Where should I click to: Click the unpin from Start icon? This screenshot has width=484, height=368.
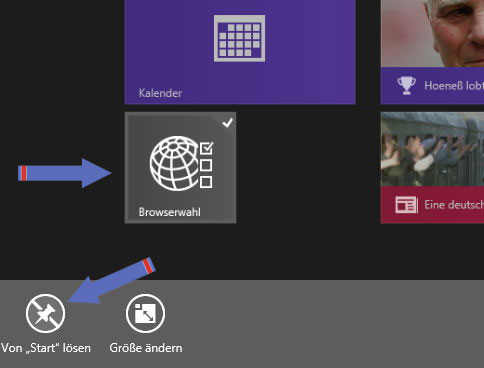(x=45, y=313)
